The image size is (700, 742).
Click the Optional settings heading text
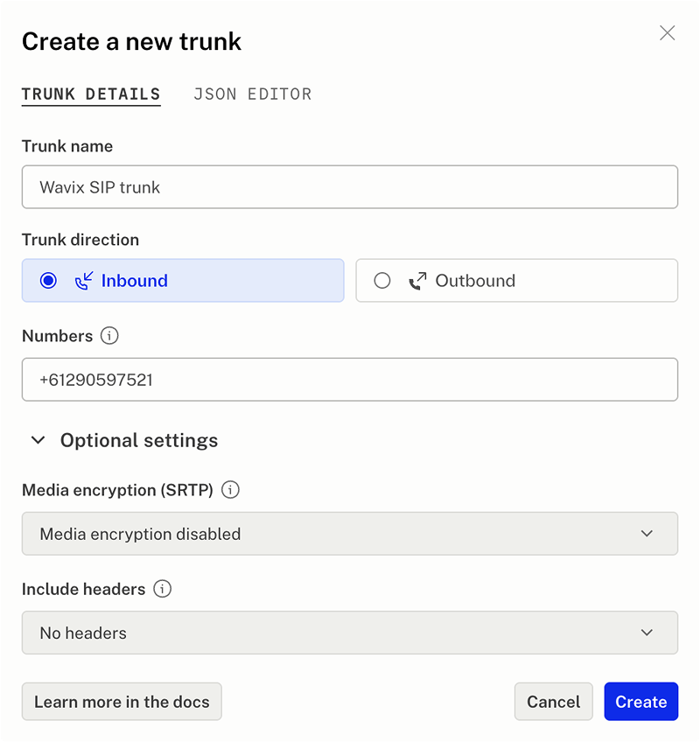coord(139,440)
